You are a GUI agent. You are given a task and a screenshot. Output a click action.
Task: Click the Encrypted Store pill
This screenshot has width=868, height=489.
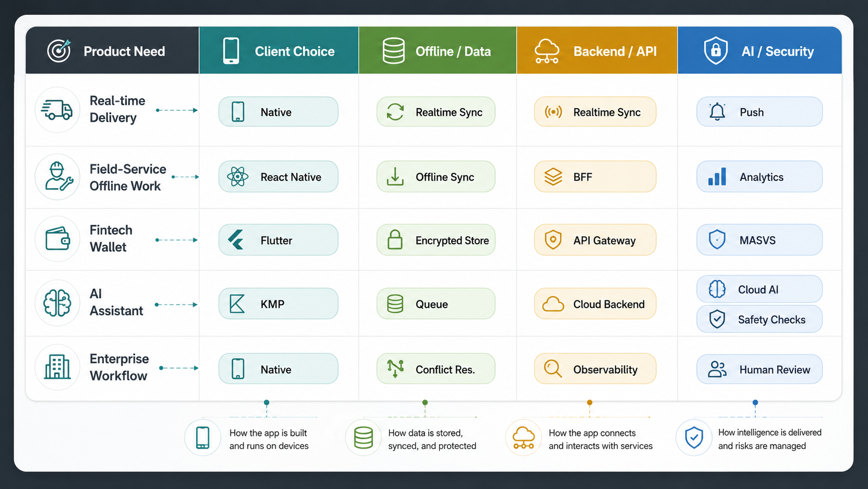pyautogui.click(x=436, y=240)
